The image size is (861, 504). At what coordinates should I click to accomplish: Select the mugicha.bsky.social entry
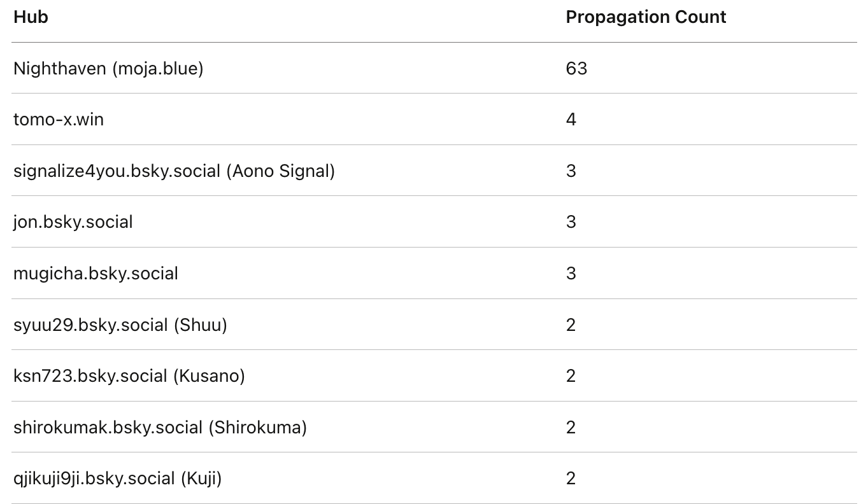click(96, 273)
